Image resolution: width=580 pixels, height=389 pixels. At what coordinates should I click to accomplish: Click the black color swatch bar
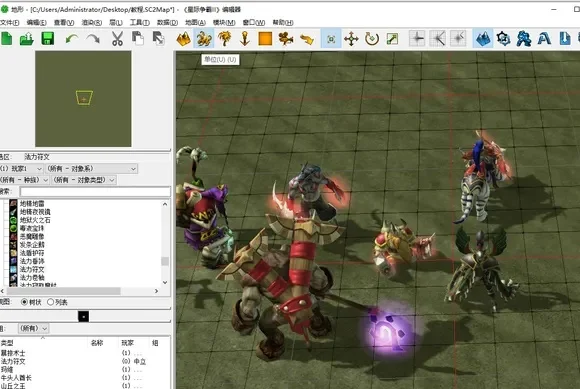click(x=84, y=317)
